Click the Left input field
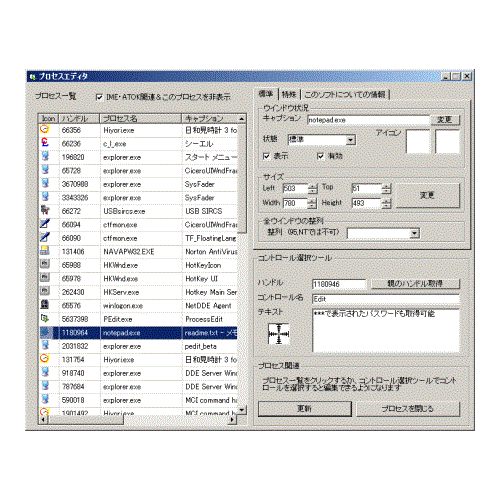 pyautogui.click(x=295, y=189)
